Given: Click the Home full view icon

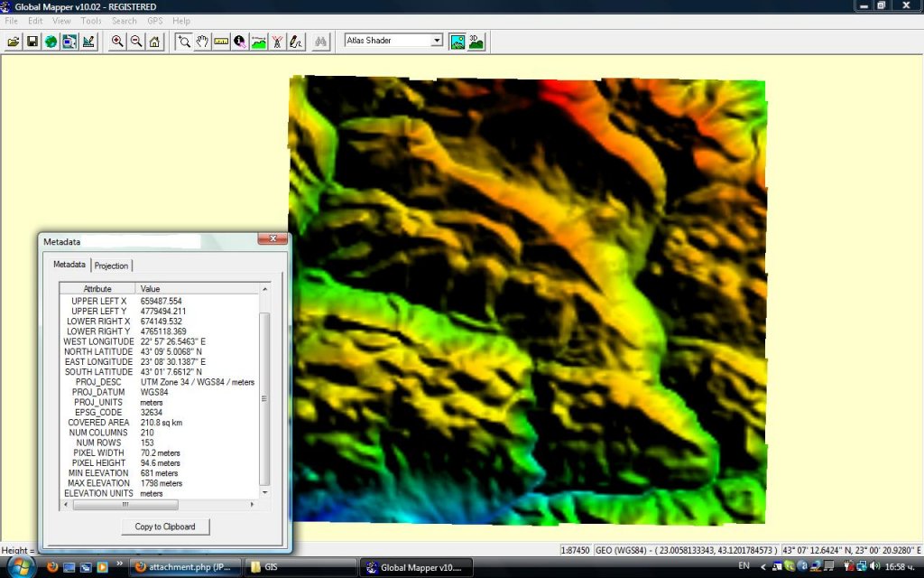Looking at the screenshot, I should pos(154,42).
